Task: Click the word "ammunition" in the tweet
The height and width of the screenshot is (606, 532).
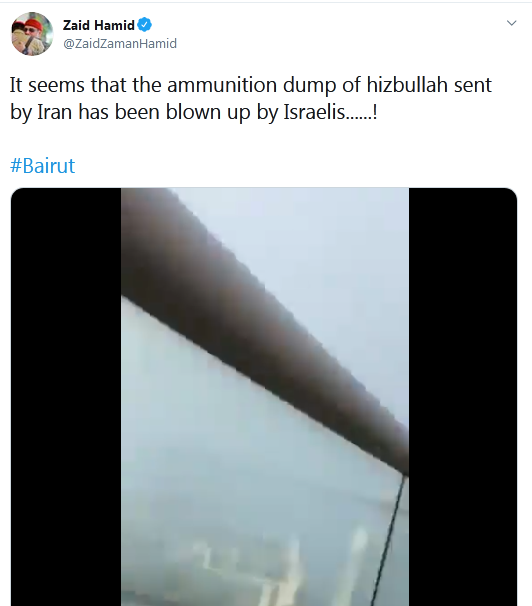Action: pyautogui.click(x=222, y=85)
